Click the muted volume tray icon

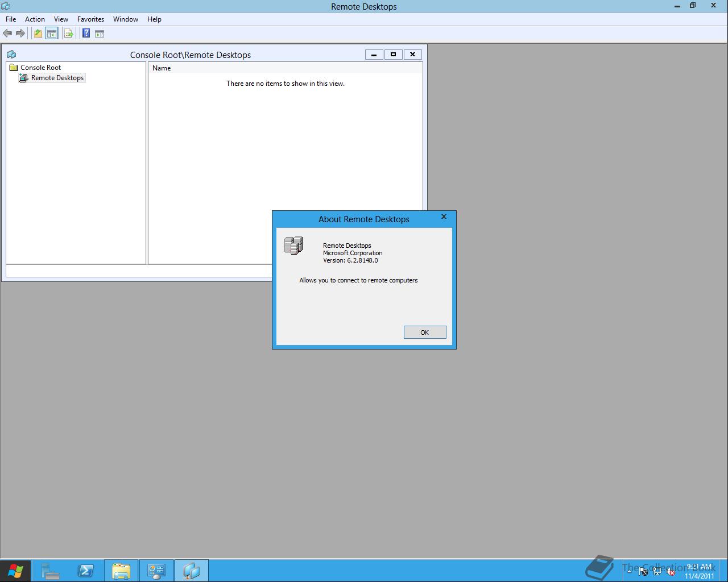671,572
